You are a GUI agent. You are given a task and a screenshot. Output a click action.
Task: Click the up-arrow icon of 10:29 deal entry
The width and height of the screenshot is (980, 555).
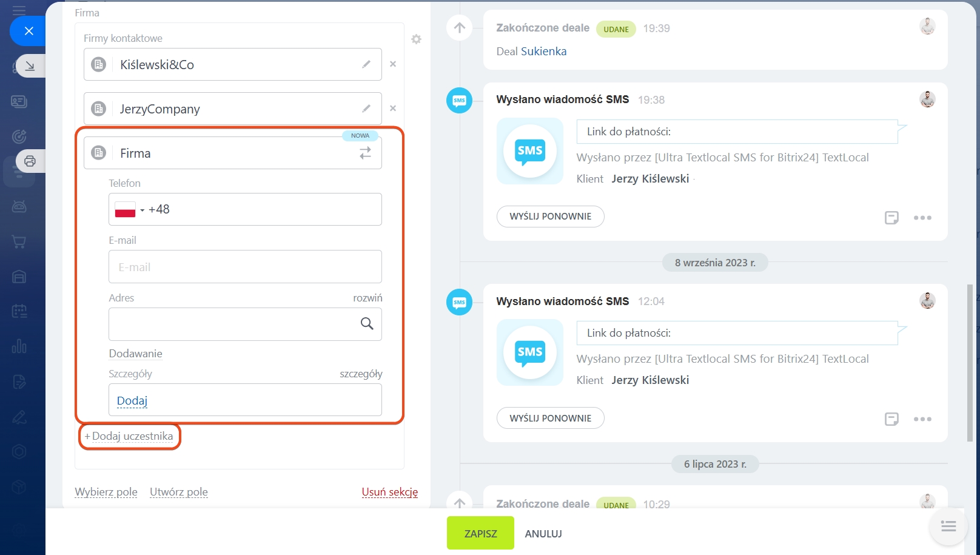(460, 503)
